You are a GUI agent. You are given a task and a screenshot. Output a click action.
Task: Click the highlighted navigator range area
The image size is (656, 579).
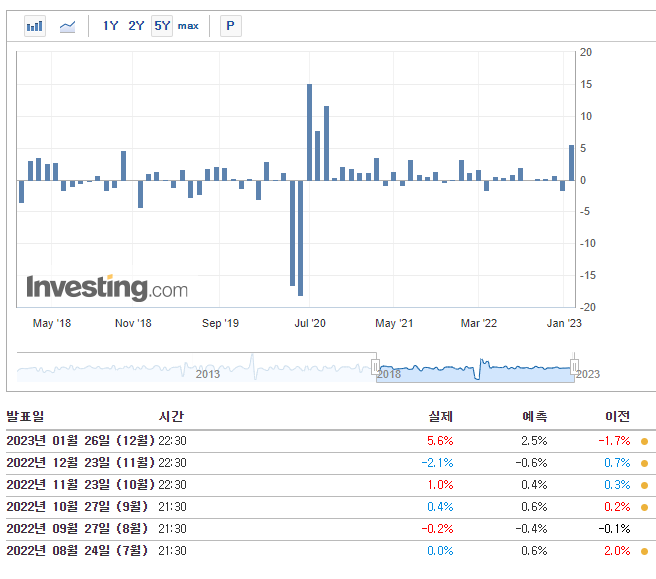pyautogui.click(x=475, y=367)
